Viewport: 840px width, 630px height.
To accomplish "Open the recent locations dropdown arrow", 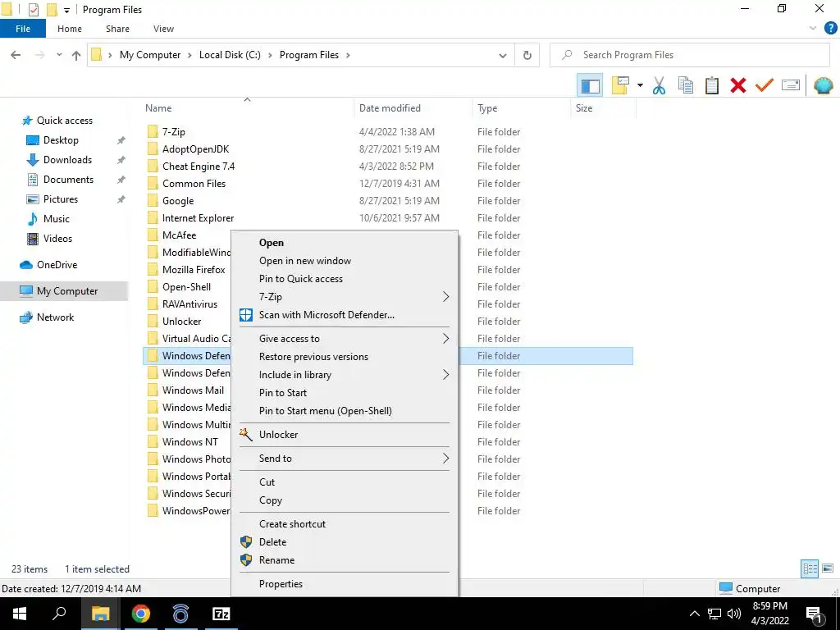I will pos(59,55).
